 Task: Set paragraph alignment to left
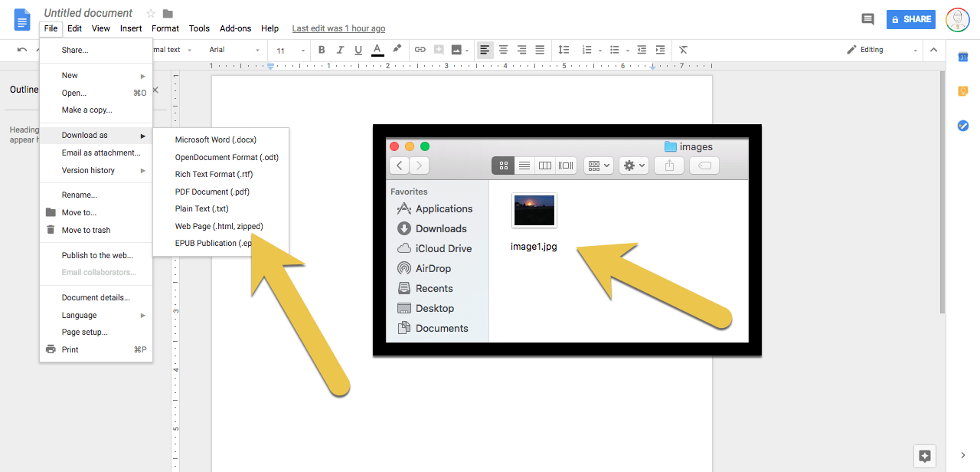[485, 50]
